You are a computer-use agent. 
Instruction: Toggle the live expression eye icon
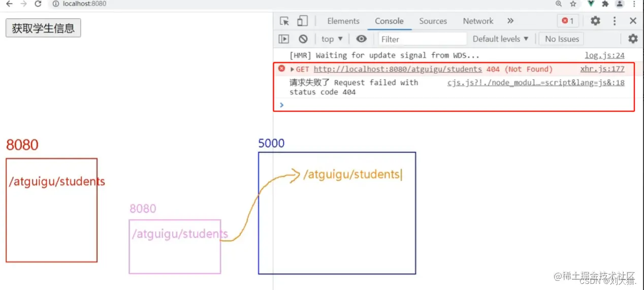click(361, 39)
